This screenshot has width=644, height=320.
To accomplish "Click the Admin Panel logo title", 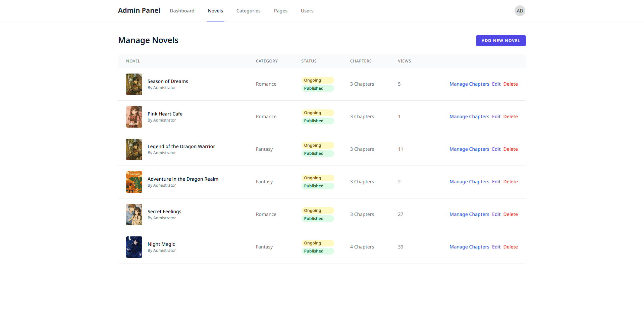I will pos(139,10).
